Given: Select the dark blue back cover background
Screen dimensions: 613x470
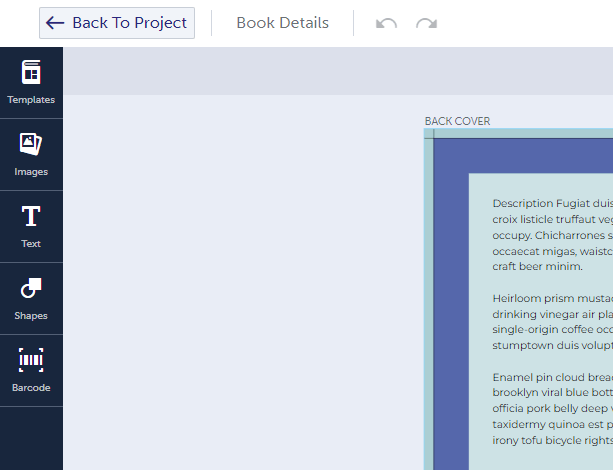Looking at the screenshot, I should (x=451, y=305).
